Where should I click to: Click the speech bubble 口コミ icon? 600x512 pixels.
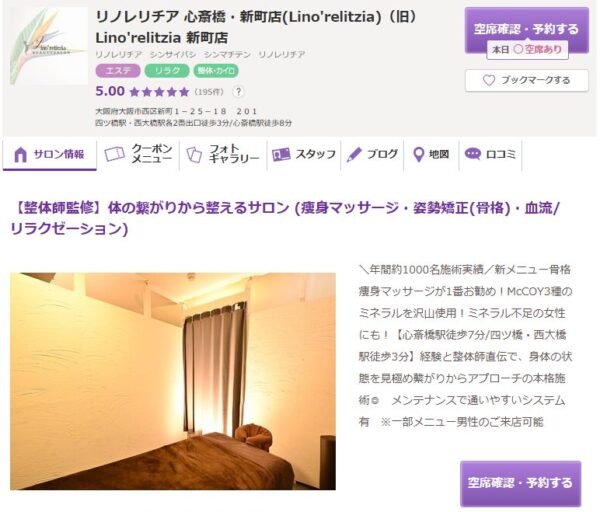(473, 154)
